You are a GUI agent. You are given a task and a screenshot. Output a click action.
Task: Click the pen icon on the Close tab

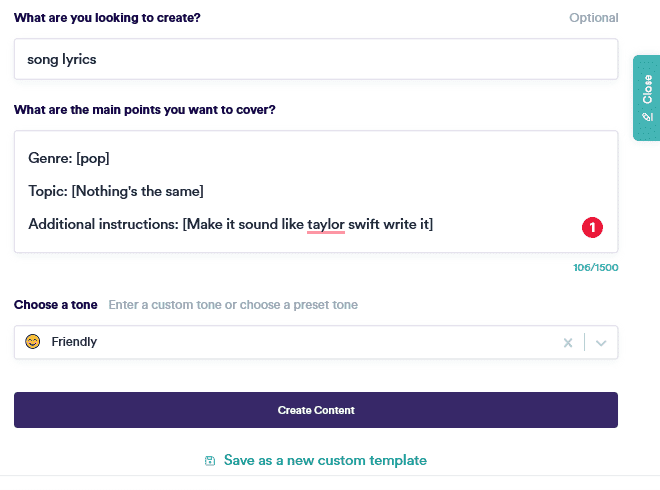(x=647, y=117)
